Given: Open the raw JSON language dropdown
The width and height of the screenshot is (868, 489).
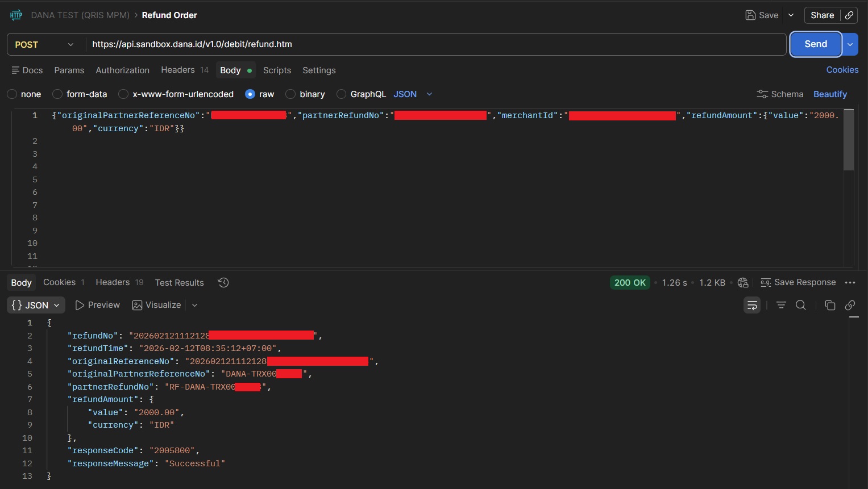Looking at the screenshot, I should [413, 94].
